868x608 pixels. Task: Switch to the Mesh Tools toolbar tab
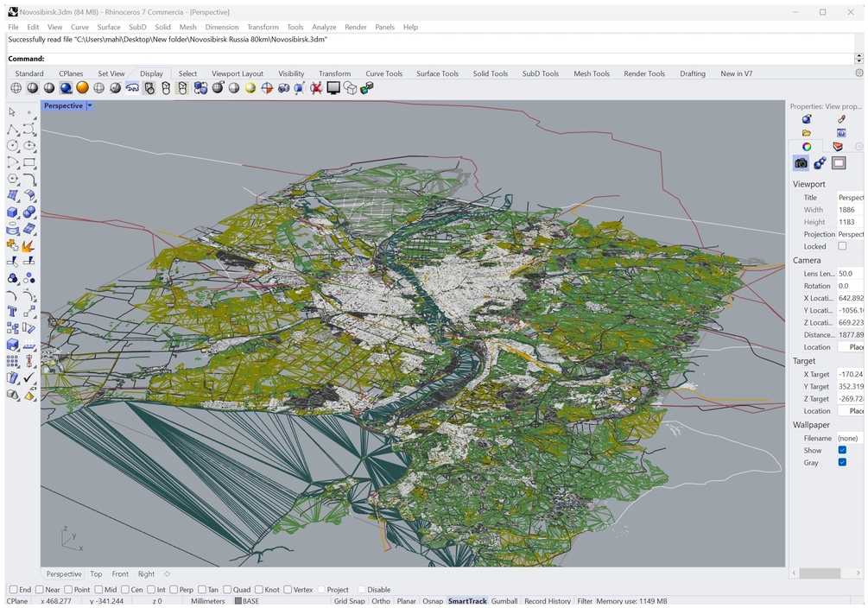tap(592, 73)
